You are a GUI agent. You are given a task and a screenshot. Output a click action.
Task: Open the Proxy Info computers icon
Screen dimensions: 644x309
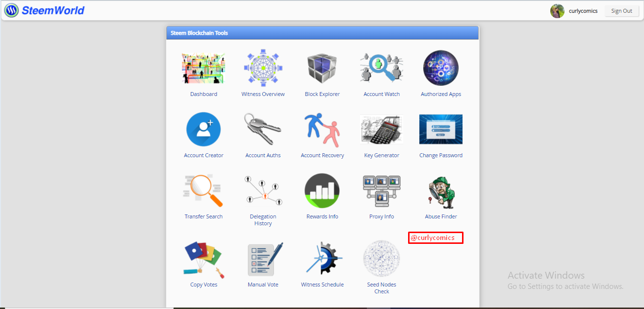(382, 190)
